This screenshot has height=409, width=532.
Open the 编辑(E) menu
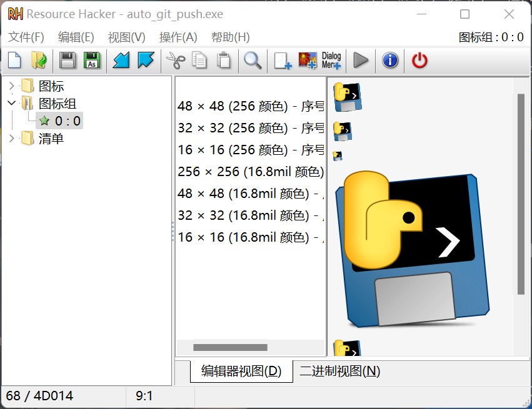tap(76, 37)
